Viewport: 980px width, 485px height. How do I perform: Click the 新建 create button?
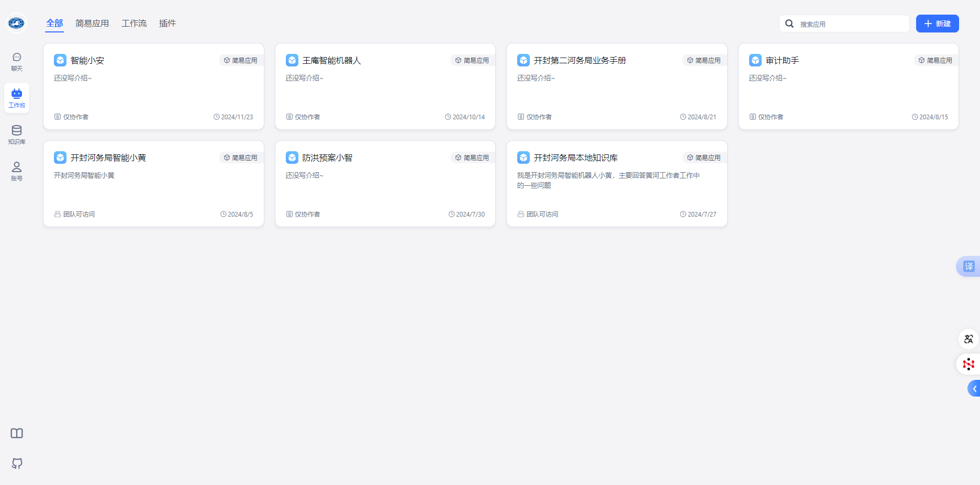[x=937, y=24]
